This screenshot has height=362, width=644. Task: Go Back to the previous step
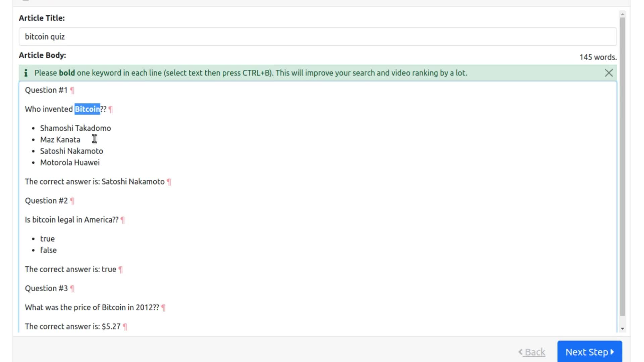(532, 352)
